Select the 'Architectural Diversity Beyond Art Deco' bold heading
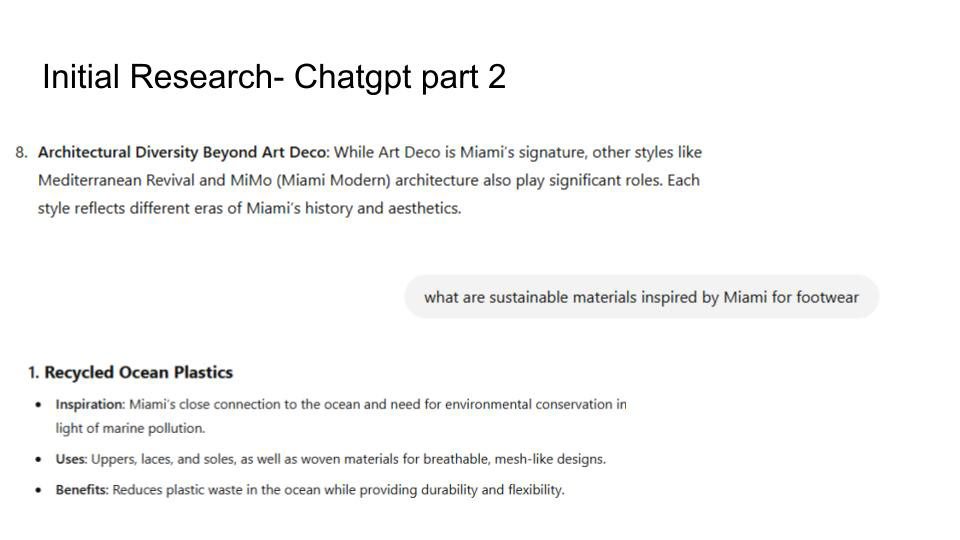960x540 pixels. (183, 152)
